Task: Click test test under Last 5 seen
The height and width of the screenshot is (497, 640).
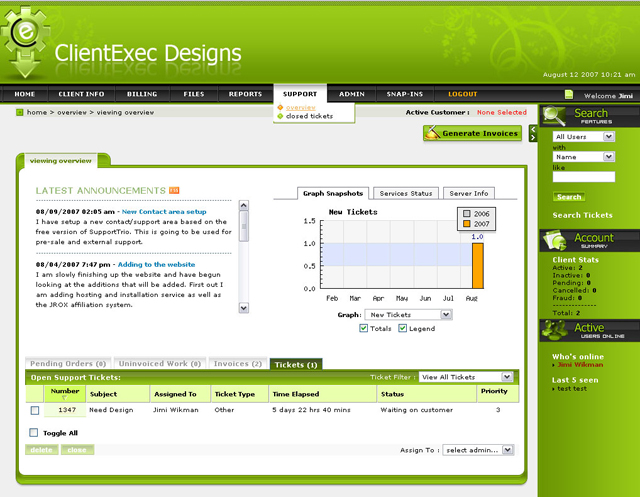Action: point(572,388)
